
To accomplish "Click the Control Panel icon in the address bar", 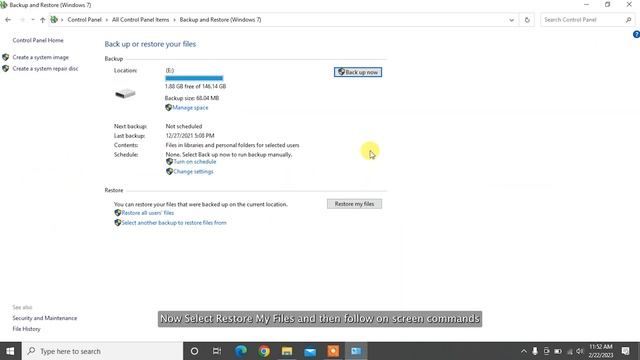I will tap(54, 20).
